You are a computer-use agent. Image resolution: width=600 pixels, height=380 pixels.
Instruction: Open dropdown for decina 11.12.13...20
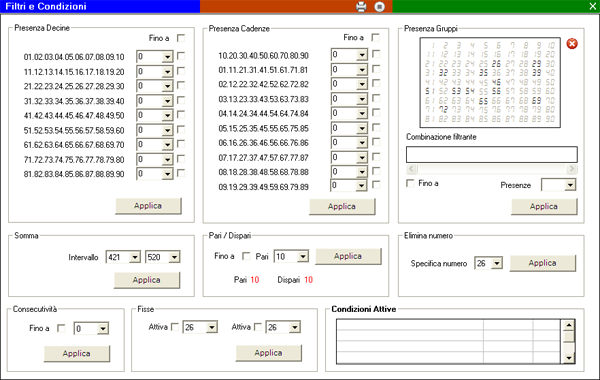tap(167, 72)
